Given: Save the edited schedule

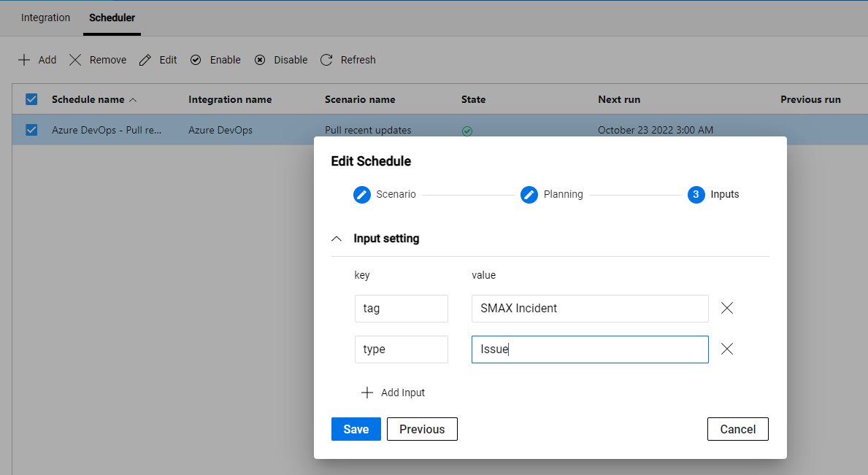Looking at the screenshot, I should tap(356, 429).
